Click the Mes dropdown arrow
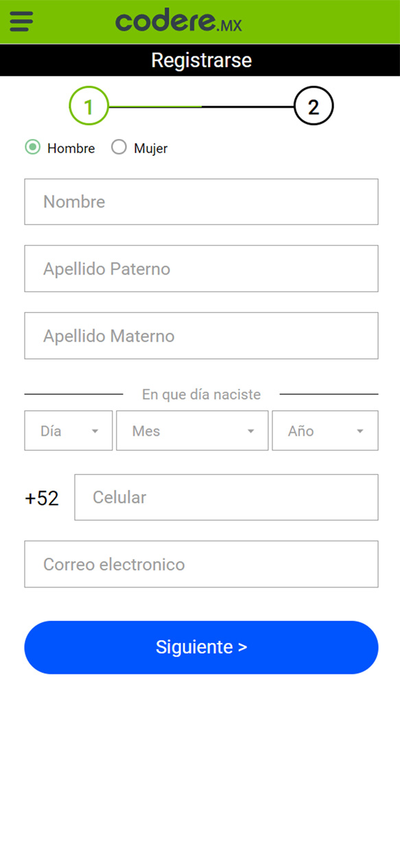This screenshot has width=400, height=868. pos(251,432)
